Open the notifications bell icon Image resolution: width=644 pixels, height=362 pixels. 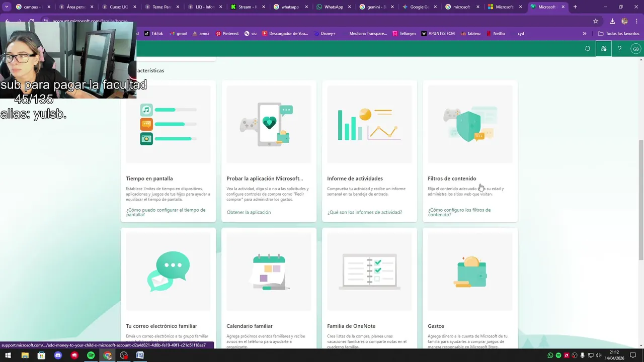tap(587, 49)
